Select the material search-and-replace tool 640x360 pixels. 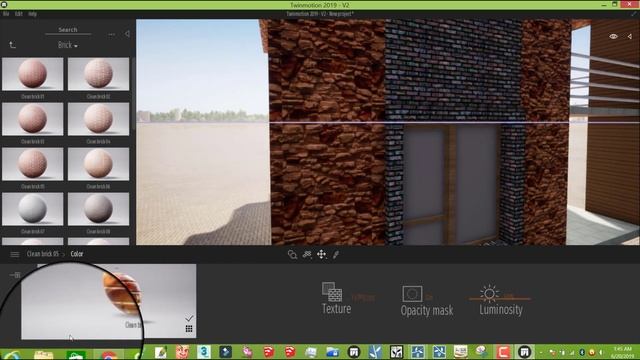292,255
